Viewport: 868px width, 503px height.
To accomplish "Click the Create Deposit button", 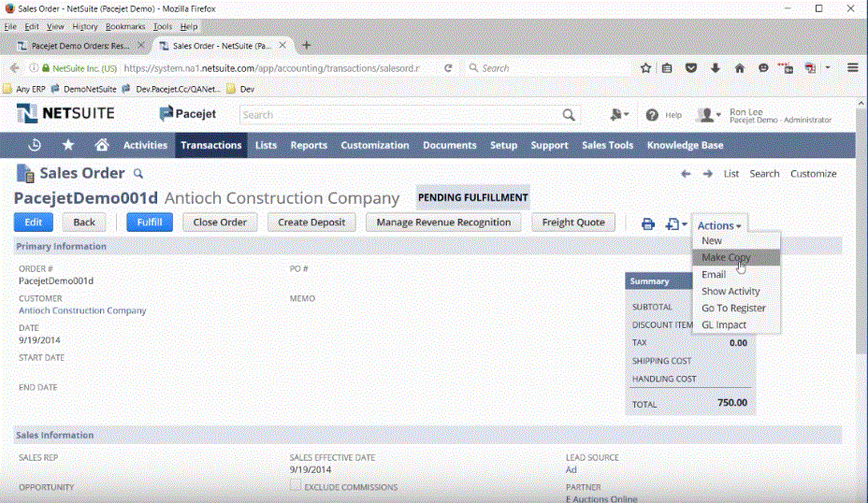I will click(x=311, y=222).
